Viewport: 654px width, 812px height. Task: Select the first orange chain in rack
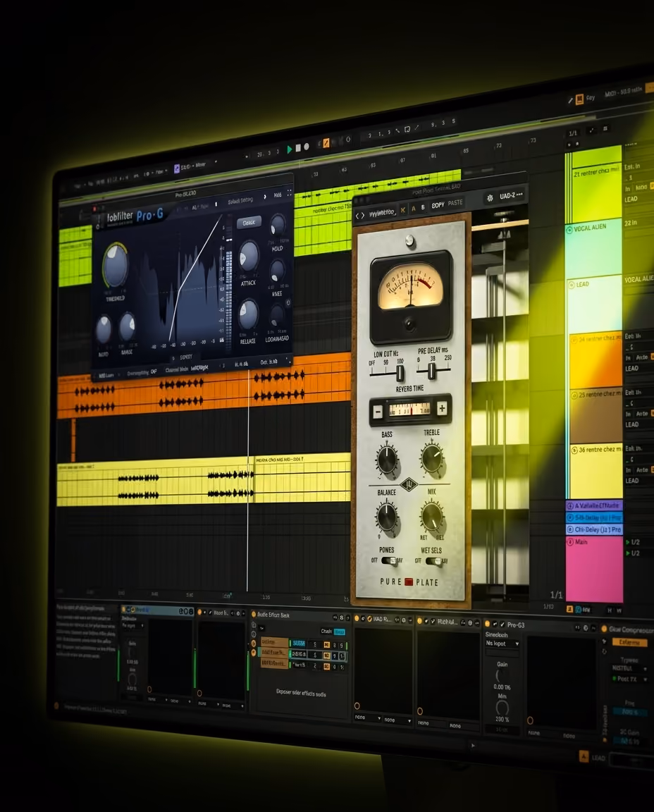pos(274,641)
